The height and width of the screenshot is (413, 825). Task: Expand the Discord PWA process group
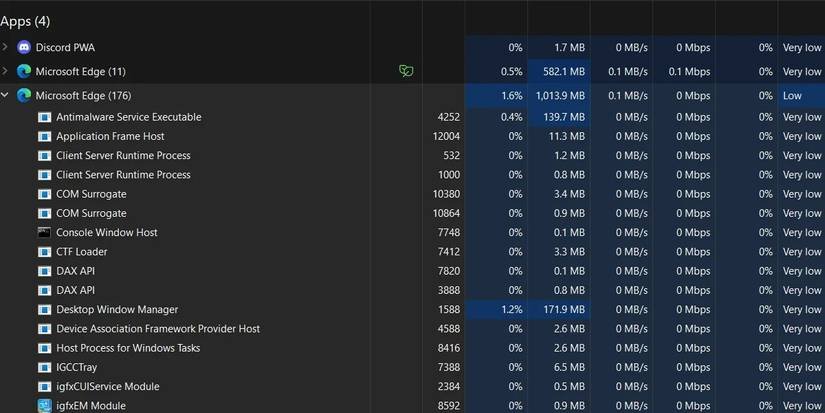(5, 47)
